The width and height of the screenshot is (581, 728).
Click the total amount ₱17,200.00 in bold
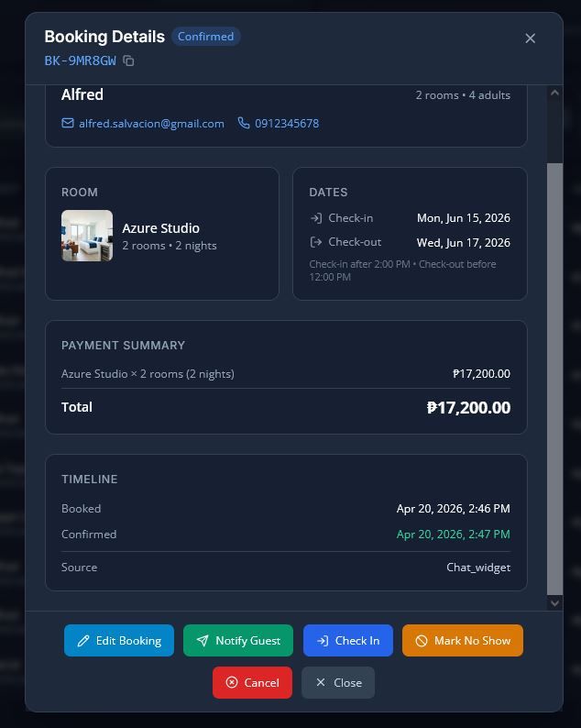click(x=468, y=408)
